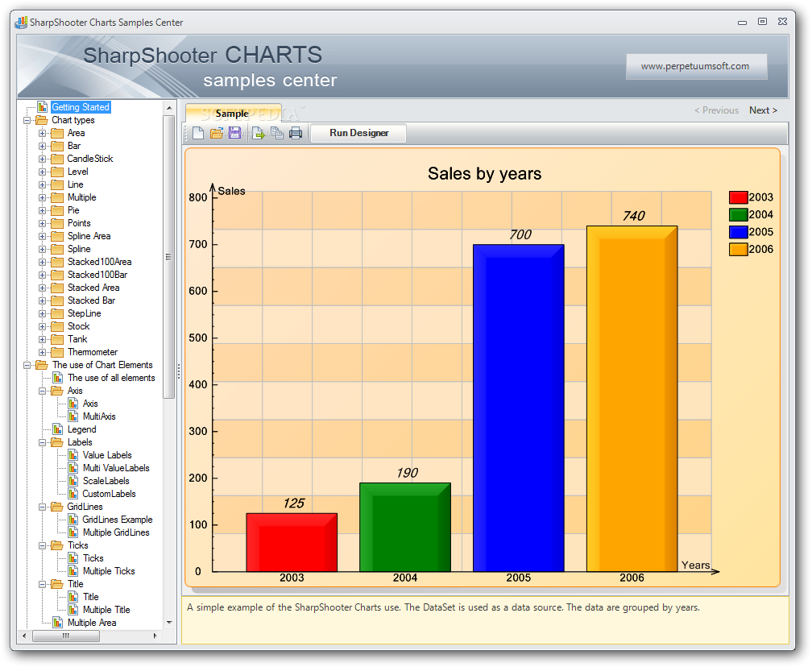The width and height of the screenshot is (812, 667).
Task: Select the Multi ValueLabels sample
Action: coord(116,468)
